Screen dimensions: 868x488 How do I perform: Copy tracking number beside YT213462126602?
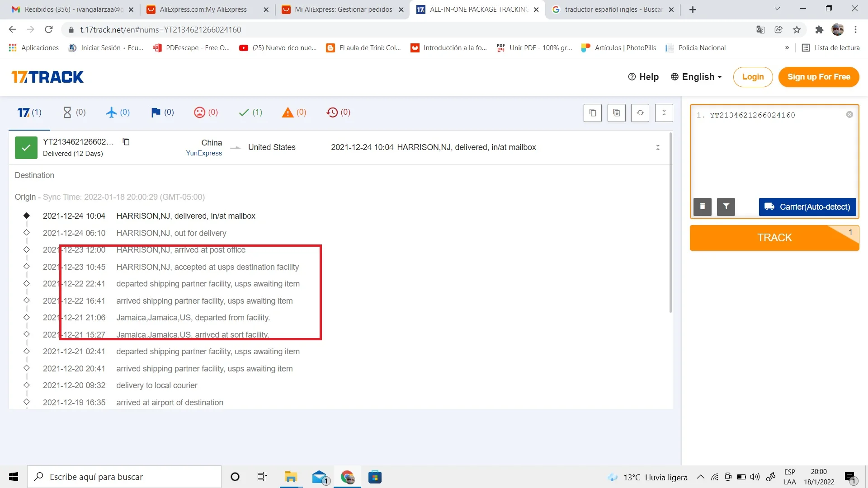pos(126,142)
